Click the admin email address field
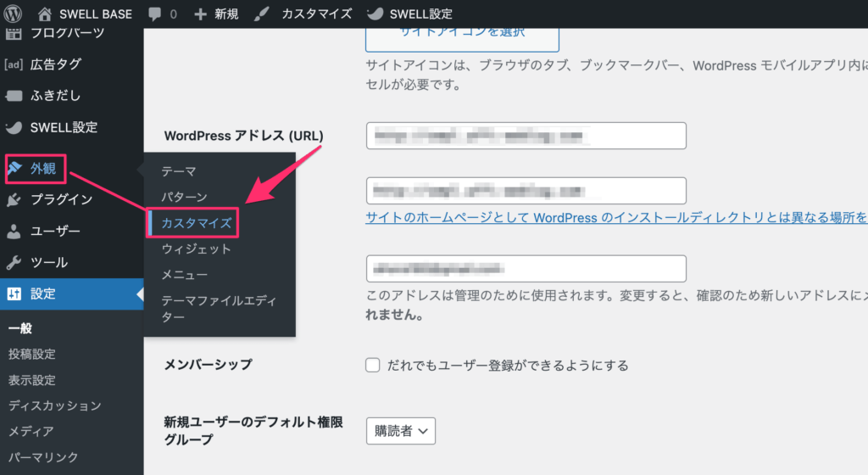This screenshot has height=475, width=868. point(526,269)
